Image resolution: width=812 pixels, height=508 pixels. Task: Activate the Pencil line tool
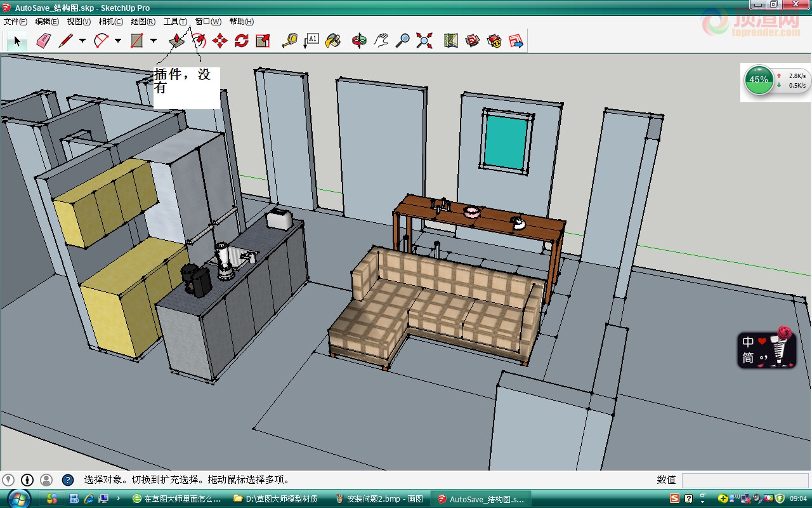[65, 41]
